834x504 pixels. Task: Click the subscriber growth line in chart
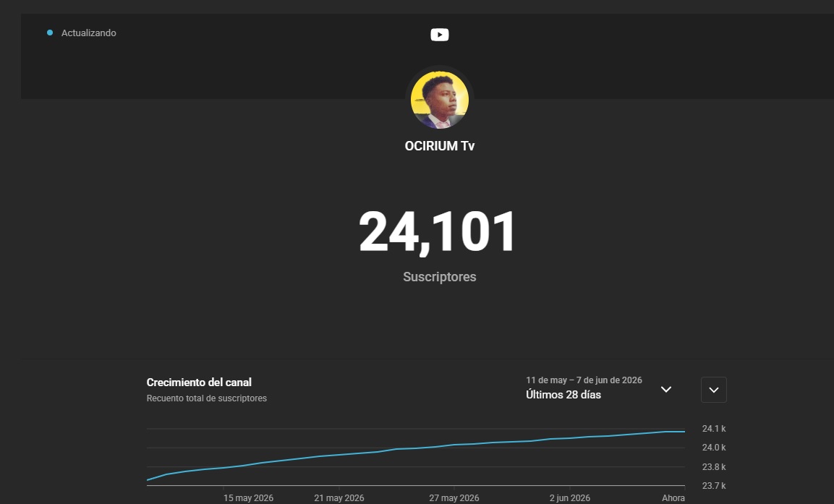(415, 448)
